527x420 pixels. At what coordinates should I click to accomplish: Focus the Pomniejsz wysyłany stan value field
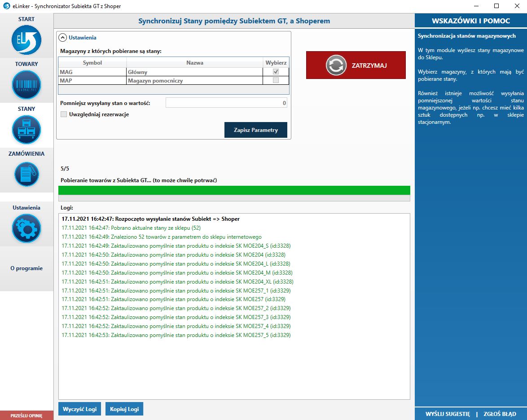click(226, 103)
